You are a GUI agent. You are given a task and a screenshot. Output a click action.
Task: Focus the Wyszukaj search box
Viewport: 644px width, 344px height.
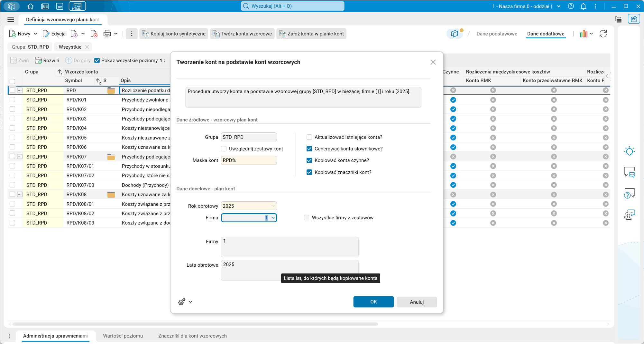point(292,6)
